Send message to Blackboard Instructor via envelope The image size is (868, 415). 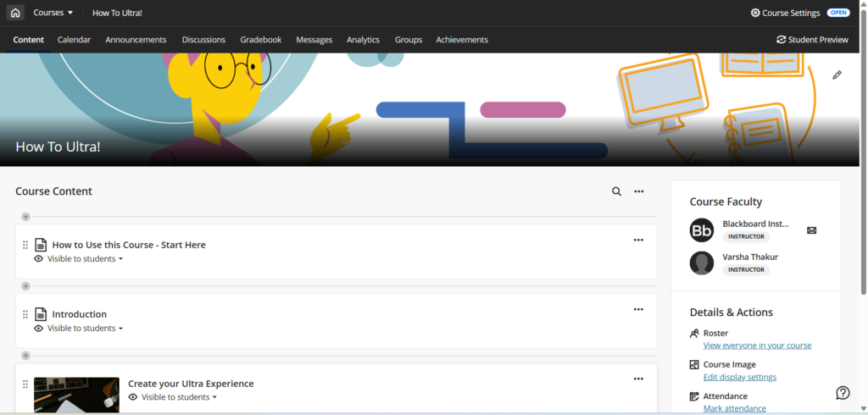pyautogui.click(x=811, y=230)
